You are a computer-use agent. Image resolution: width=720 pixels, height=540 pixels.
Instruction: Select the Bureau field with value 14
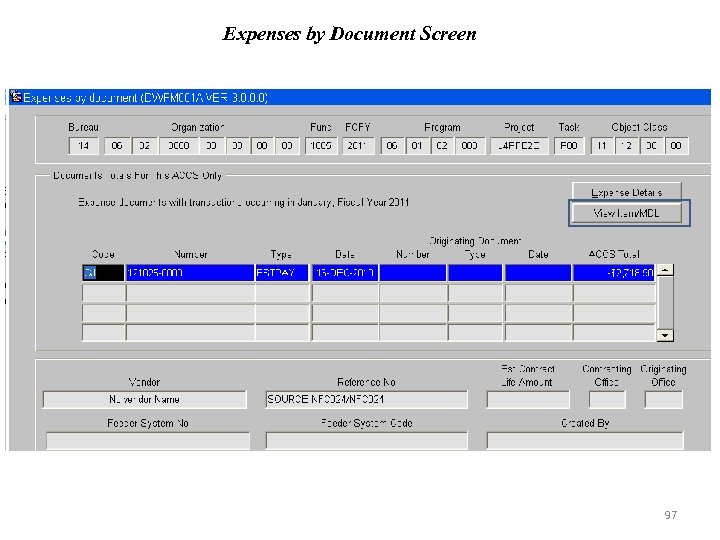click(x=84, y=146)
